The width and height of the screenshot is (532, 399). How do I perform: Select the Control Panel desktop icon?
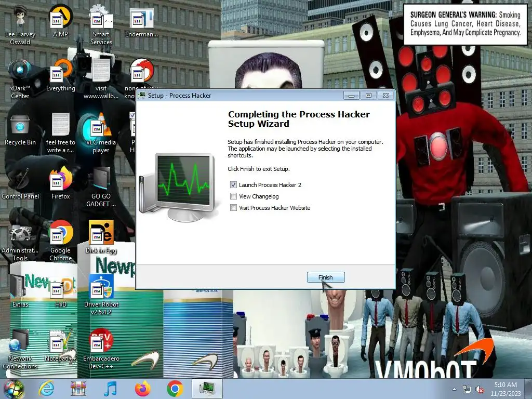pos(20,183)
